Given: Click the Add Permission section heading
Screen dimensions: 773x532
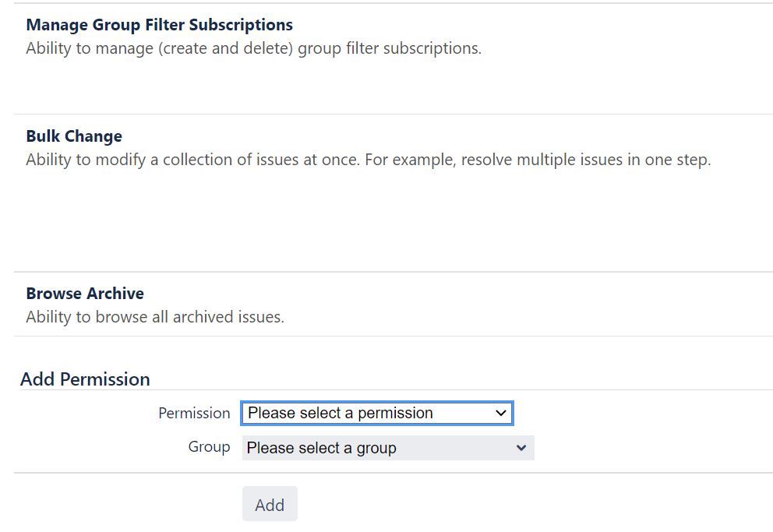Looking at the screenshot, I should [x=85, y=379].
